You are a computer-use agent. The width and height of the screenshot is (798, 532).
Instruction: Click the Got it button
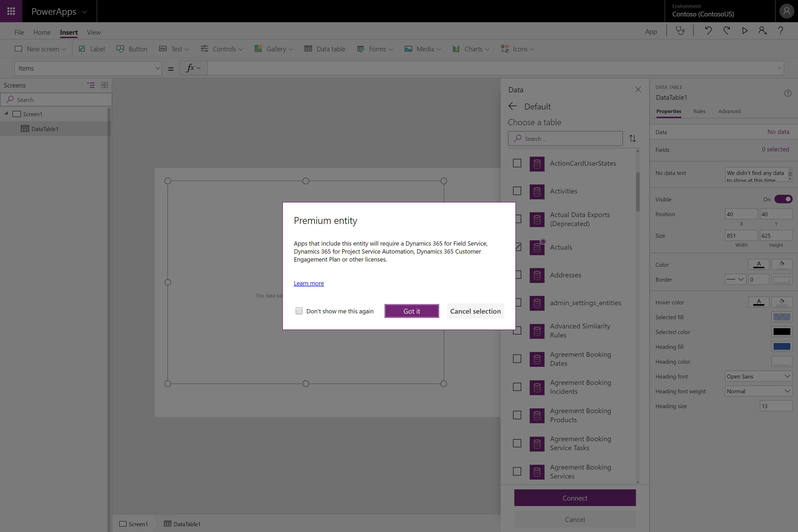(411, 311)
